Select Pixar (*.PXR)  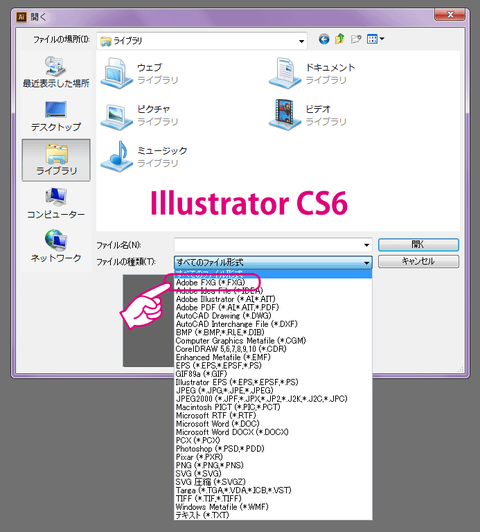click(273, 457)
